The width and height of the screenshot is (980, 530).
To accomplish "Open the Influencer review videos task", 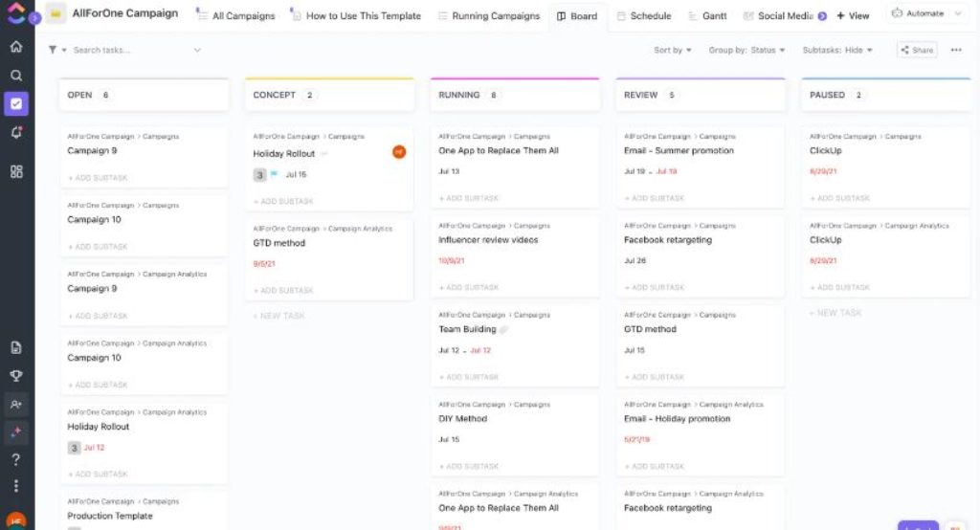I will coord(488,240).
